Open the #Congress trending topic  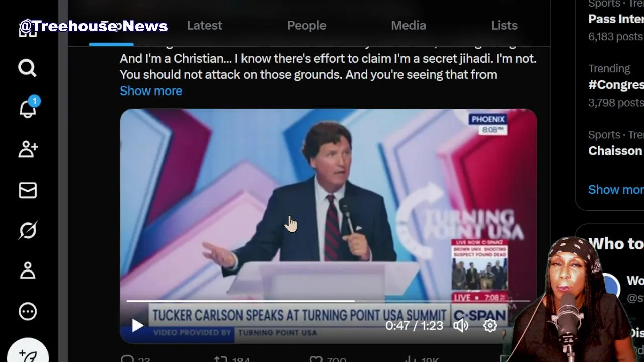(616, 84)
